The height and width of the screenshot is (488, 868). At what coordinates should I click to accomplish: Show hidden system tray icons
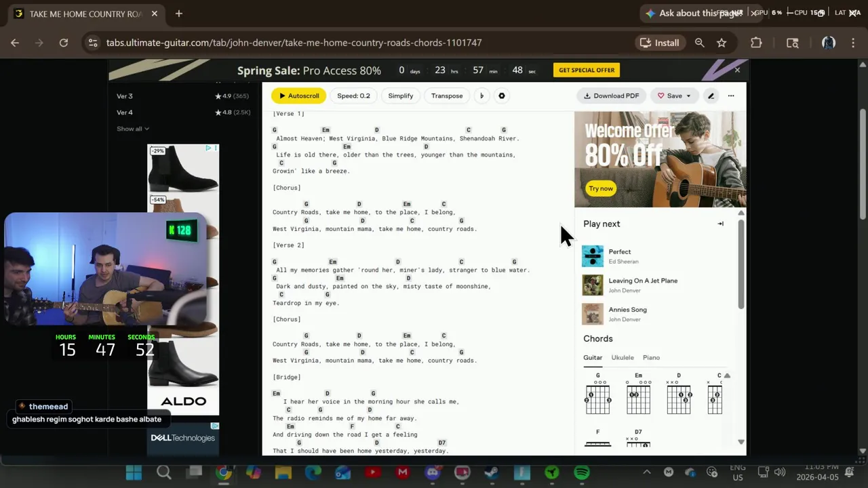(x=647, y=472)
